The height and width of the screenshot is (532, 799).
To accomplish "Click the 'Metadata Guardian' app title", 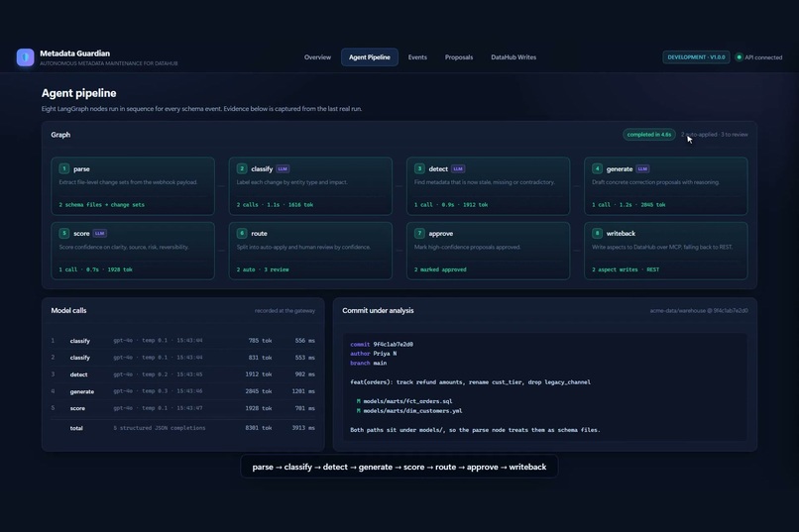I will pyautogui.click(x=75, y=53).
